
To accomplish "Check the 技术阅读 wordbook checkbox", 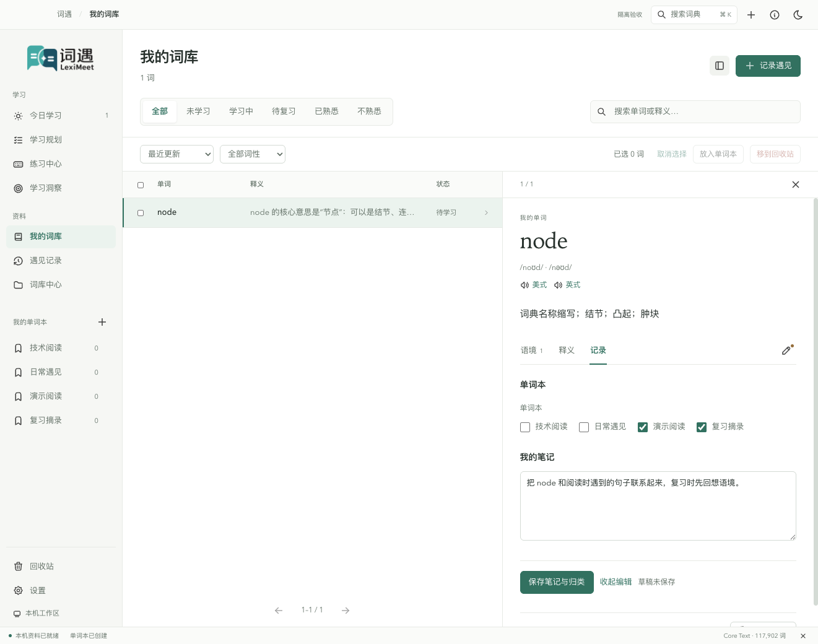I will tap(525, 427).
